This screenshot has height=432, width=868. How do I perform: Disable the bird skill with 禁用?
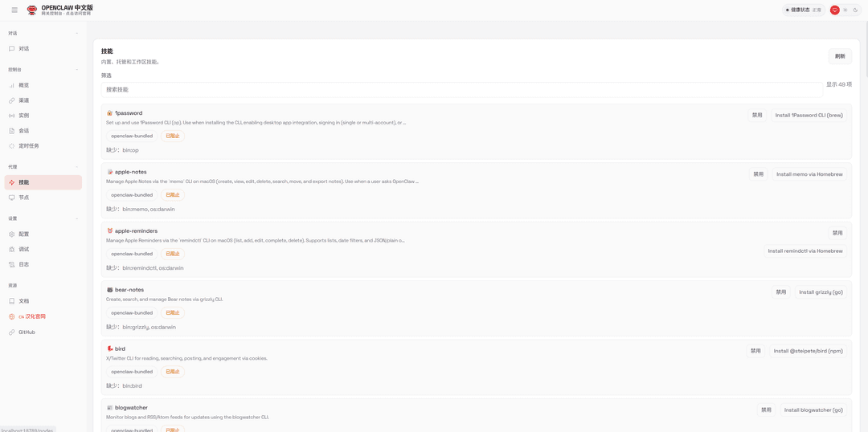(x=755, y=351)
